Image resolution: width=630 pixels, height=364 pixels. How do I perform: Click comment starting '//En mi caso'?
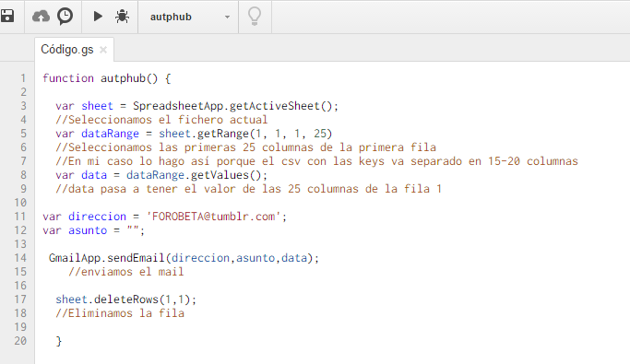click(316, 161)
